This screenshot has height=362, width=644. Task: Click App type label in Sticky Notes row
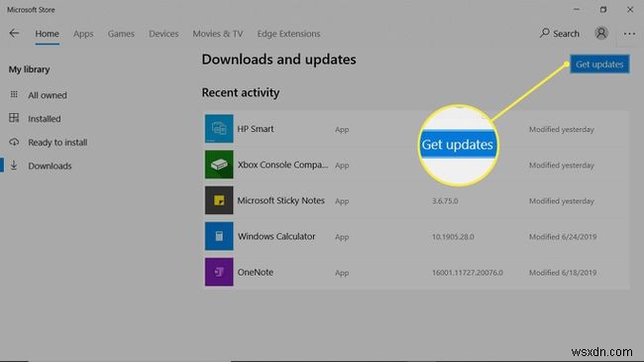coord(342,201)
